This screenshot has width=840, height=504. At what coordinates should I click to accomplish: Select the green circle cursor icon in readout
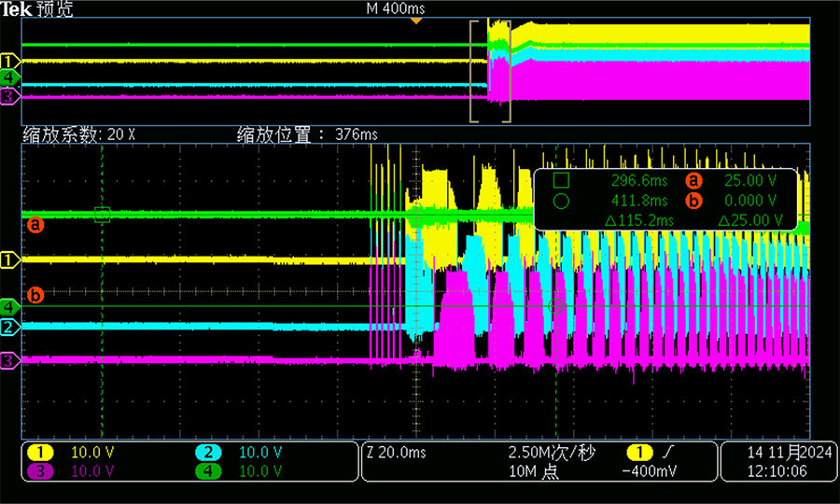click(x=560, y=200)
